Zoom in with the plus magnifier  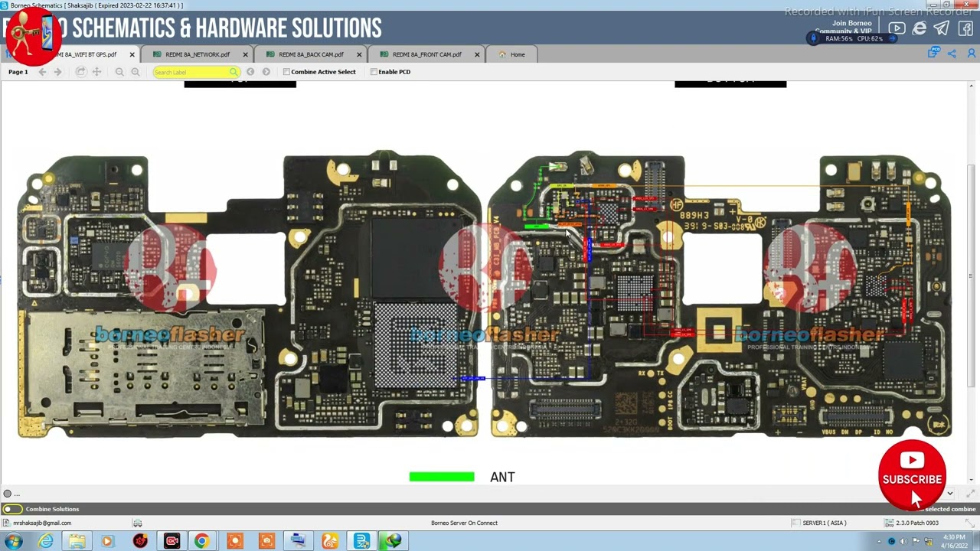(136, 72)
